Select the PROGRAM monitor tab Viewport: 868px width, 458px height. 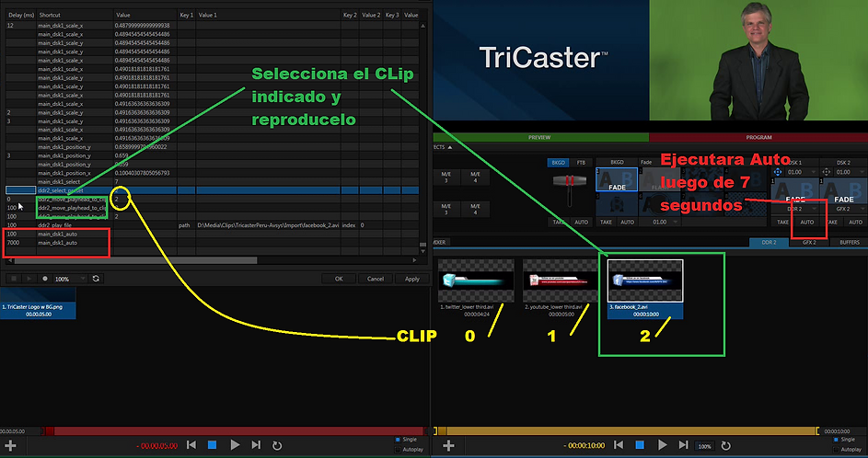758,137
